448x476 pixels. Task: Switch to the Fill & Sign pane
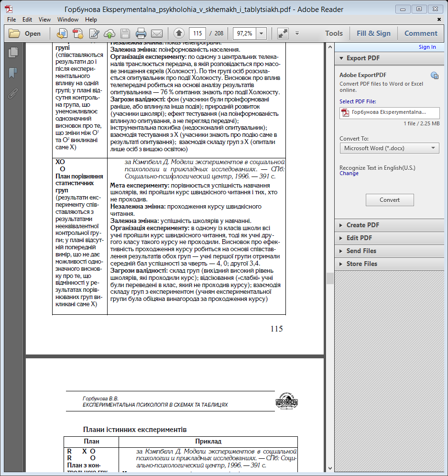[373, 33]
